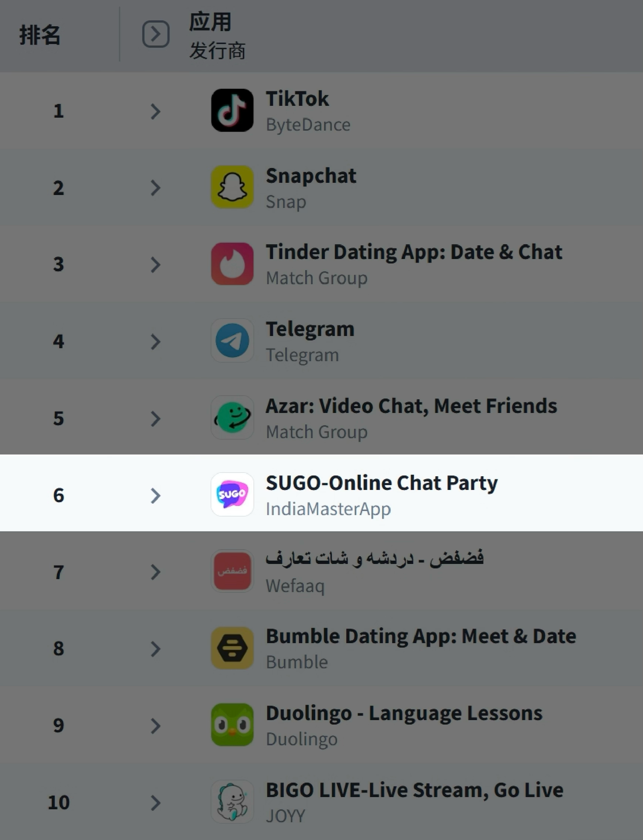Click the Azar green smiley icon
Image resolution: width=643 pixels, height=840 pixels.
232,418
